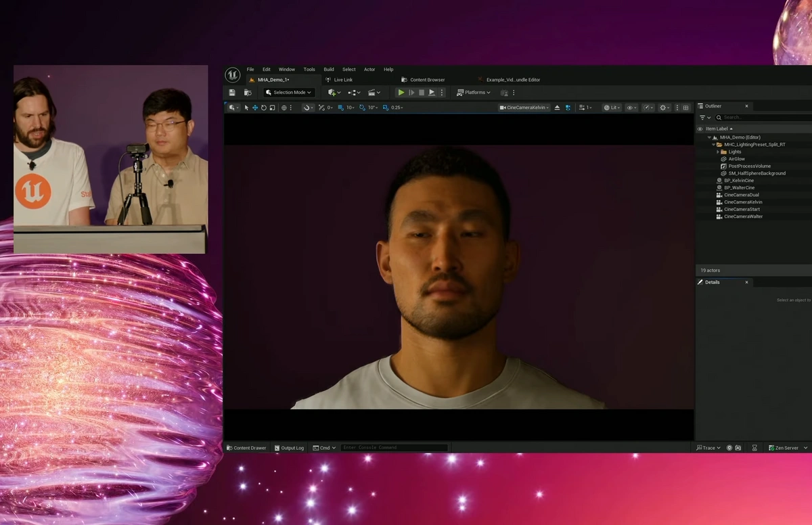Image resolution: width=812 pixels, height=525 pixels.
Task: Toggle the Outliner visibility eye column header
Action: pyautogui.click(x=700, y=129)
